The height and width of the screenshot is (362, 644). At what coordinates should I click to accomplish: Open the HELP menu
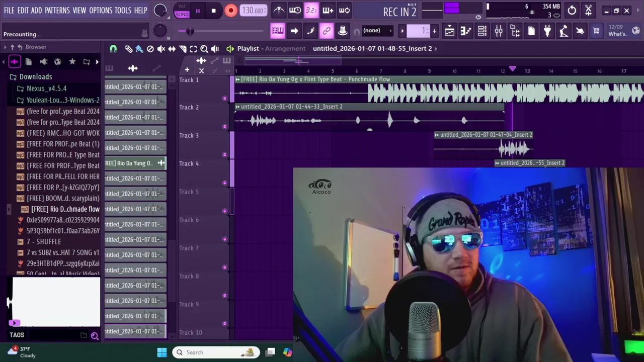click(141, 10)
